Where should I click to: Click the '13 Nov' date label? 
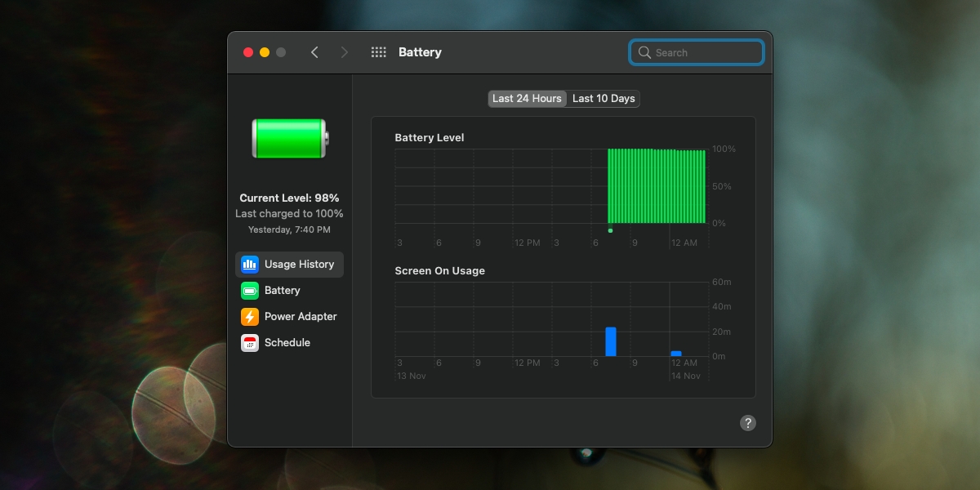pyautogui.click(x=412, y=376)
